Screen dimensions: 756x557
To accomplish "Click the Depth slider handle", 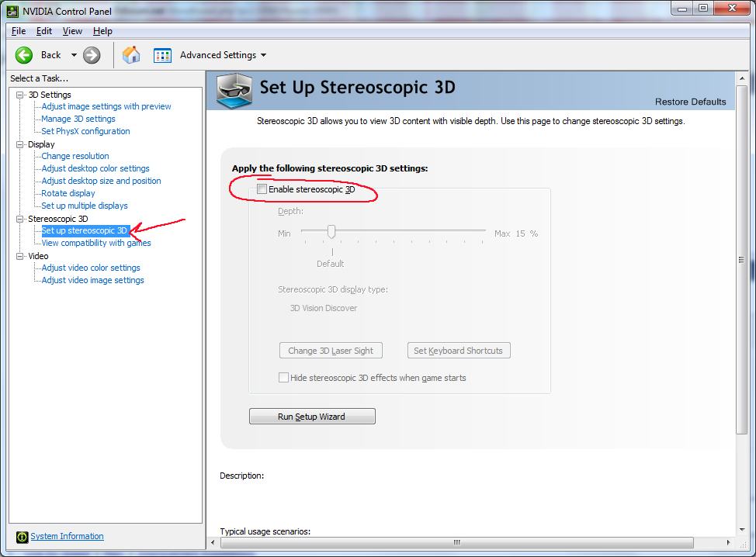I will (331, 232).
